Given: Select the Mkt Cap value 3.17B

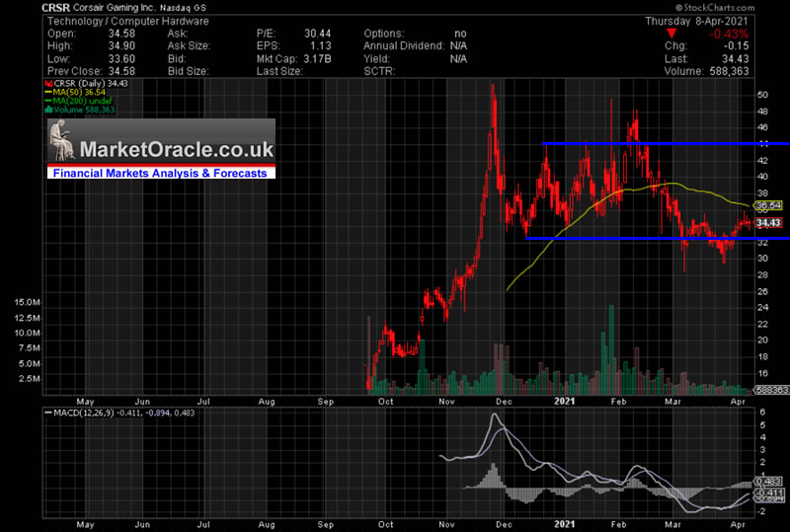Looking at the screenshot, I should pos(317,59).
